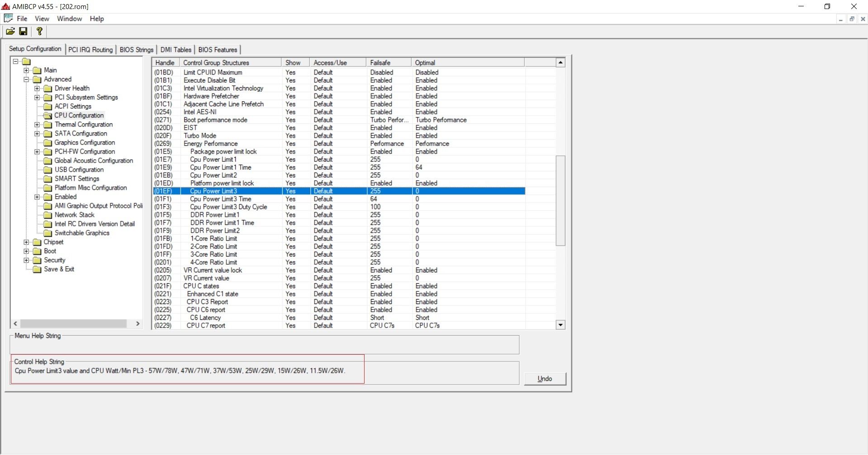Select the Switchable Graphics folder icon
The height and width of the screenshot is (455, 868).
pyautogui.click(x=47, y=233)
